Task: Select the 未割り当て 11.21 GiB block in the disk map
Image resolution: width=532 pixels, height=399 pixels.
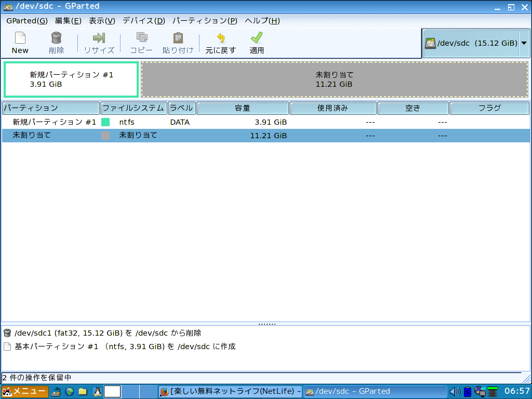Action: 335,79
